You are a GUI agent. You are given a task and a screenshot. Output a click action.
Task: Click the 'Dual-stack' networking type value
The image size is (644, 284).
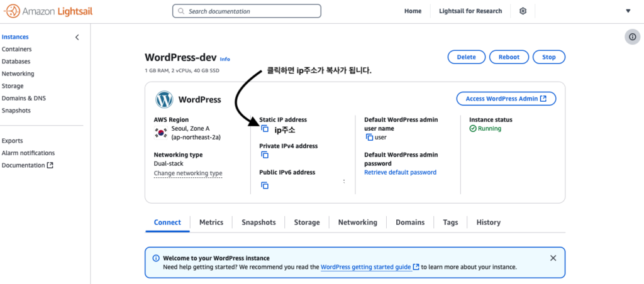pos(167,163)
